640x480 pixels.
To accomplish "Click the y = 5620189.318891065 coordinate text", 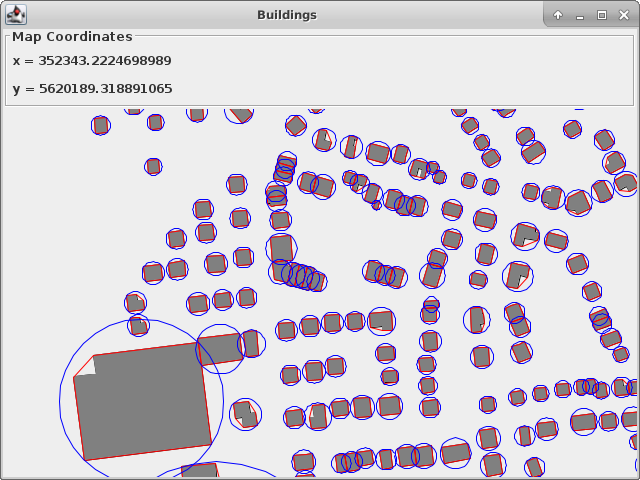I will tap(93, 89).
